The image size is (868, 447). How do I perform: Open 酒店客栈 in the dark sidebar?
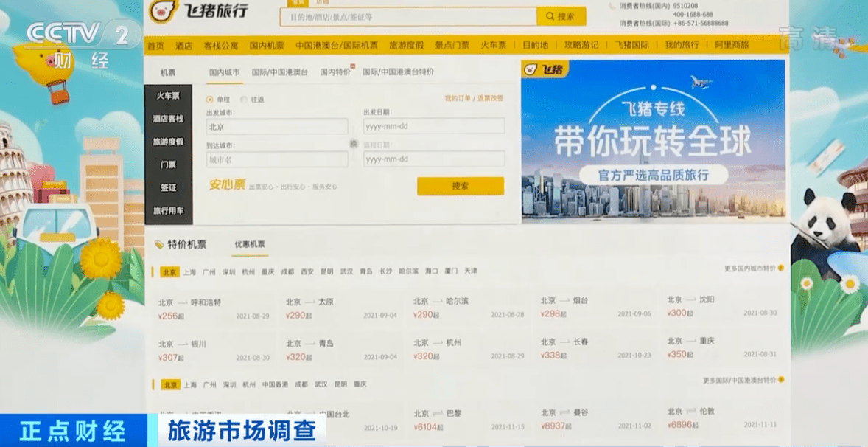[168, 119]
